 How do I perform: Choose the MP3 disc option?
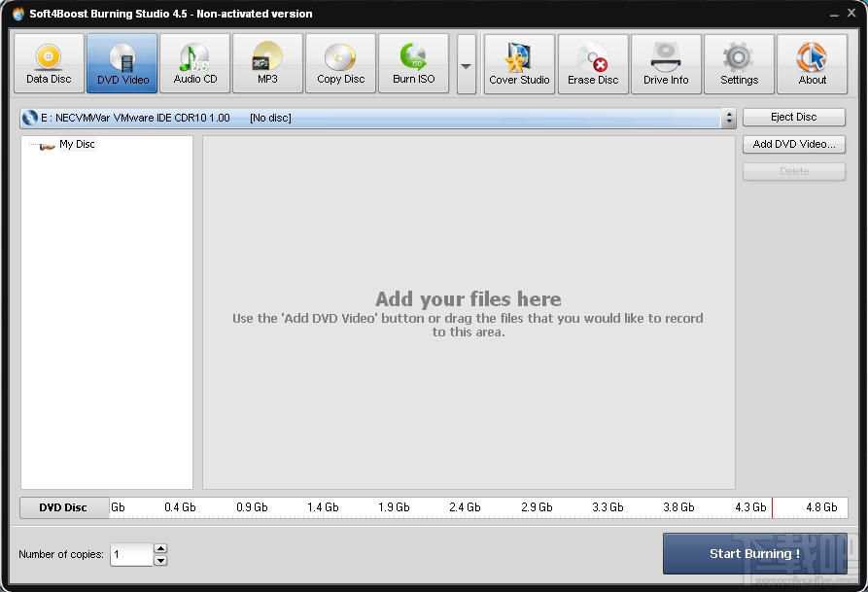click(x=268, y=63)
